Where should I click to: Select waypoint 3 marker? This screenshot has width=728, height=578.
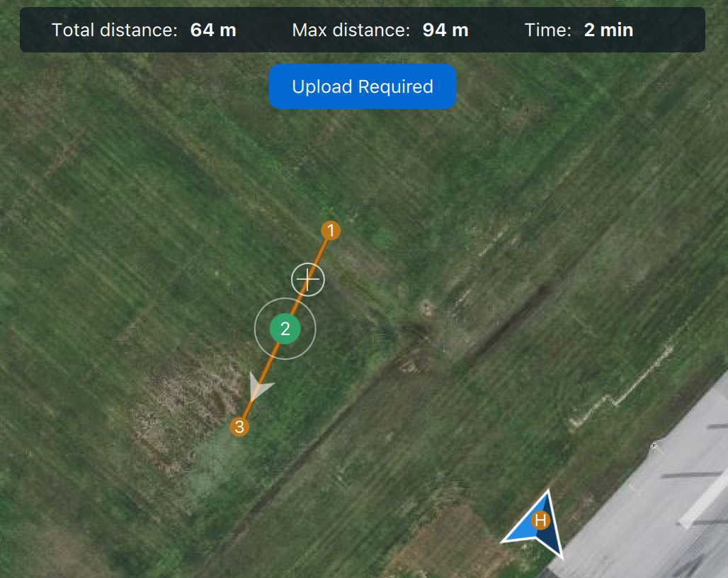pos(239,426)
